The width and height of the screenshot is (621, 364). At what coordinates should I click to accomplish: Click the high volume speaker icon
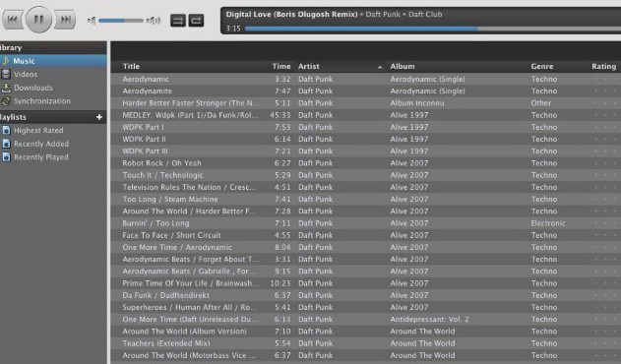154,21
